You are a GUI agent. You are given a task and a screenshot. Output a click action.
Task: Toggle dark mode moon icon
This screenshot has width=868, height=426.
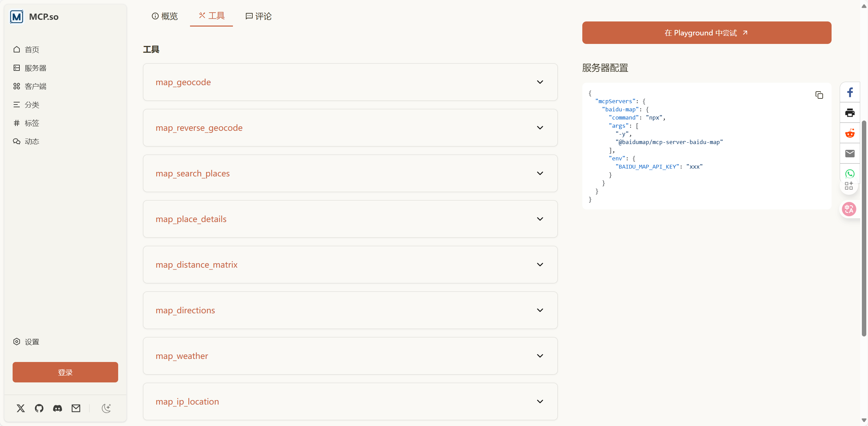106,408
